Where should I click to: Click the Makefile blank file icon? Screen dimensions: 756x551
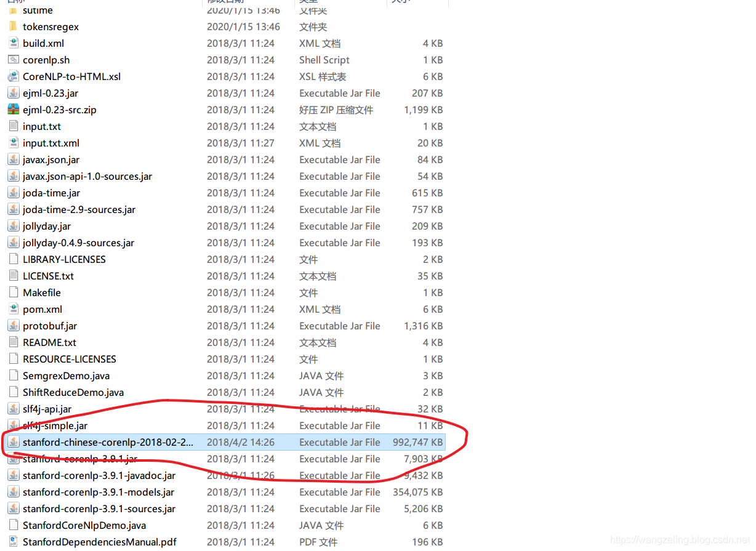(13, 292)
